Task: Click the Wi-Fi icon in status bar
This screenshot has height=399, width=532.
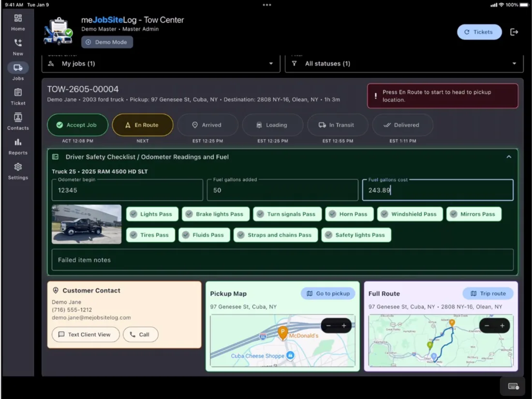Action: coord(501,5)
